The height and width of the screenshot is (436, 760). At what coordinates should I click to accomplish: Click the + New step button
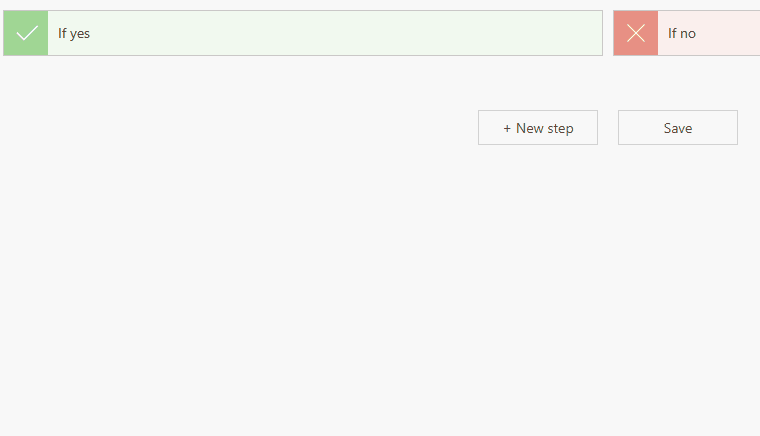point(538,128)
